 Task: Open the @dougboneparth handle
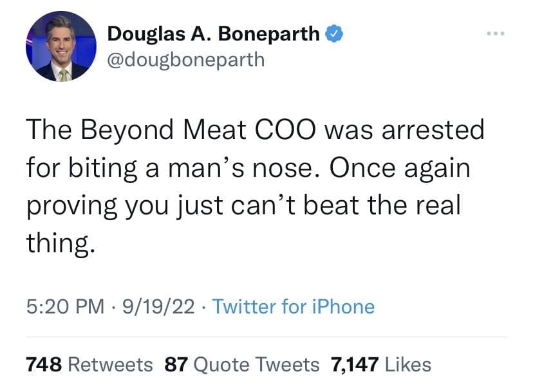pos(185,59)
